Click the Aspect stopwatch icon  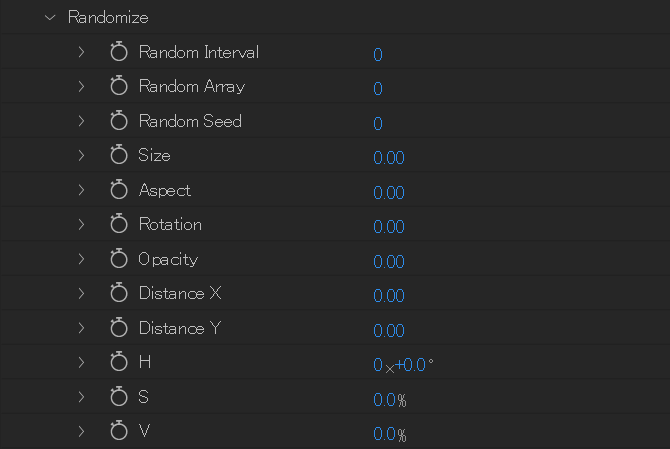coord(119,190)
